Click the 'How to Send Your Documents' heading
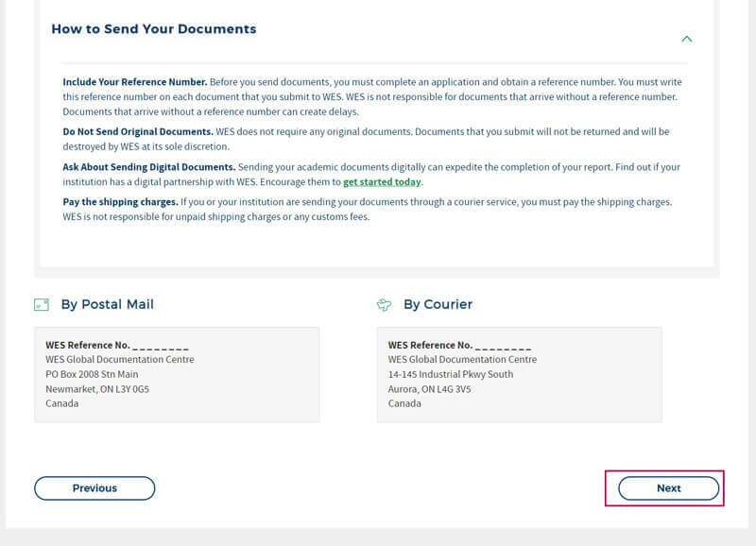 (x=153, y=29)
